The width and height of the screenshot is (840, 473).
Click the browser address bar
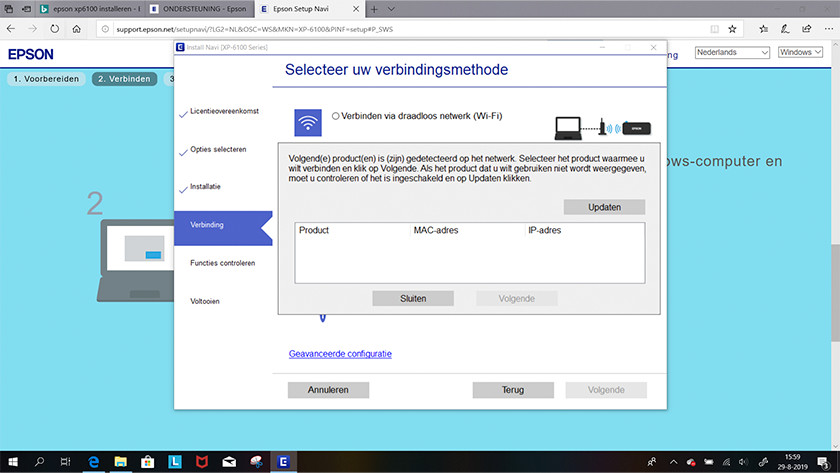pyautogui.click(x=400, y=30)
